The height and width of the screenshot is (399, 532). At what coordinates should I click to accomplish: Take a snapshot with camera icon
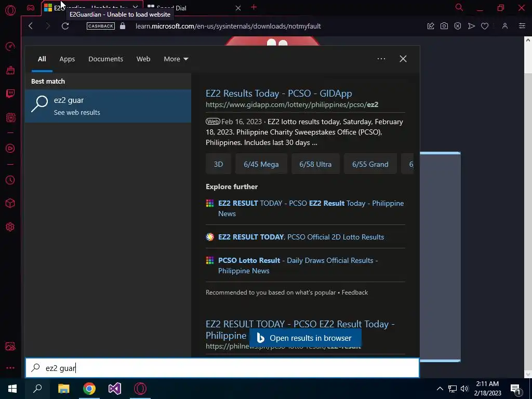(444, 26)
